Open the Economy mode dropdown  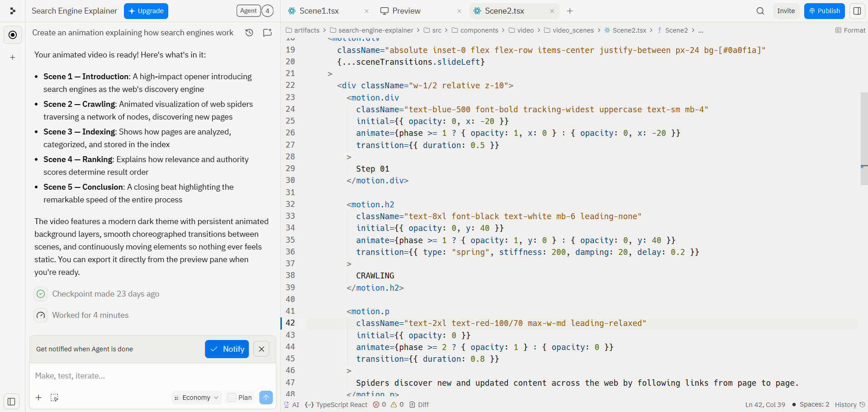click(x=197, y=398)
